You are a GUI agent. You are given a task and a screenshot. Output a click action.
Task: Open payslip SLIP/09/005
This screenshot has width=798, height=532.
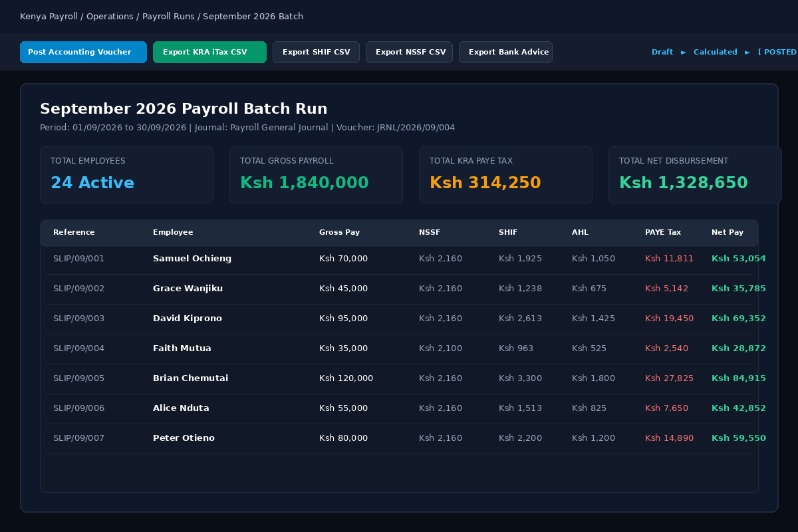pyautogui.click(x=78, y=378)
